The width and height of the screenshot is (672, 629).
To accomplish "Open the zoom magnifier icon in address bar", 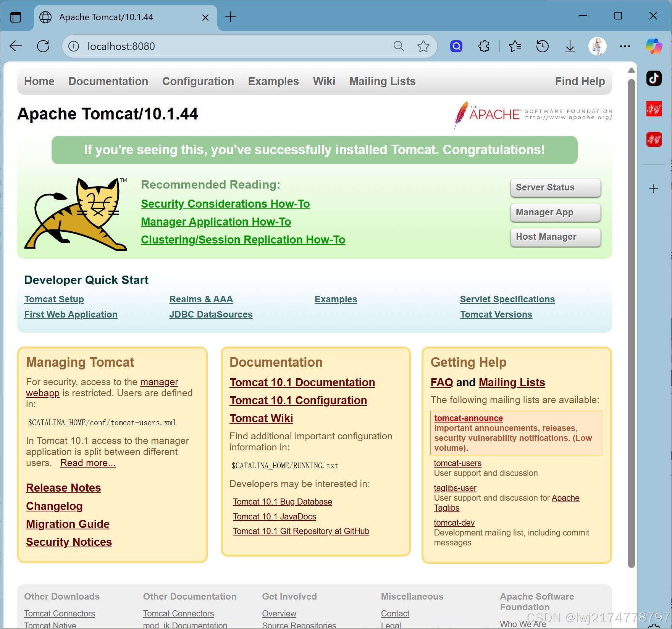I will 399,46.
